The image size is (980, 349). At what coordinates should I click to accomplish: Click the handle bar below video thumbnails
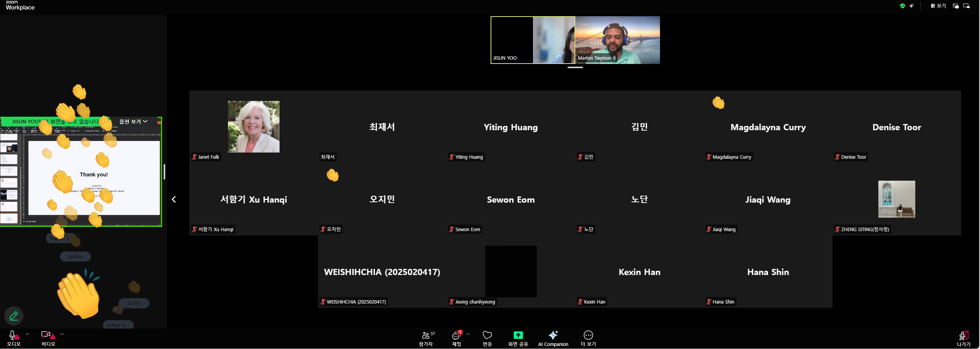pyautogui.click(x=575, y=67)
